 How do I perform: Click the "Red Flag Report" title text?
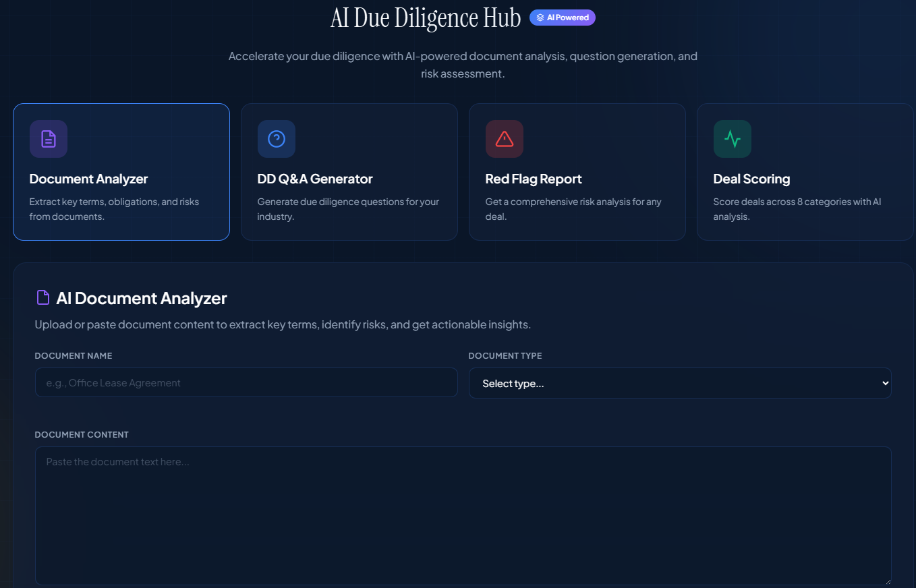pyautogui.click(x=533, y=179)
